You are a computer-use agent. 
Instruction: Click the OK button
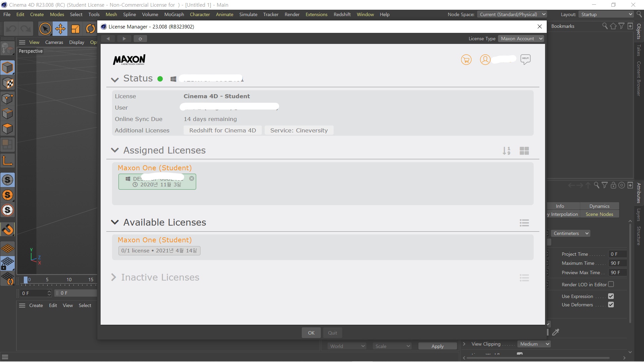[311, 333]
